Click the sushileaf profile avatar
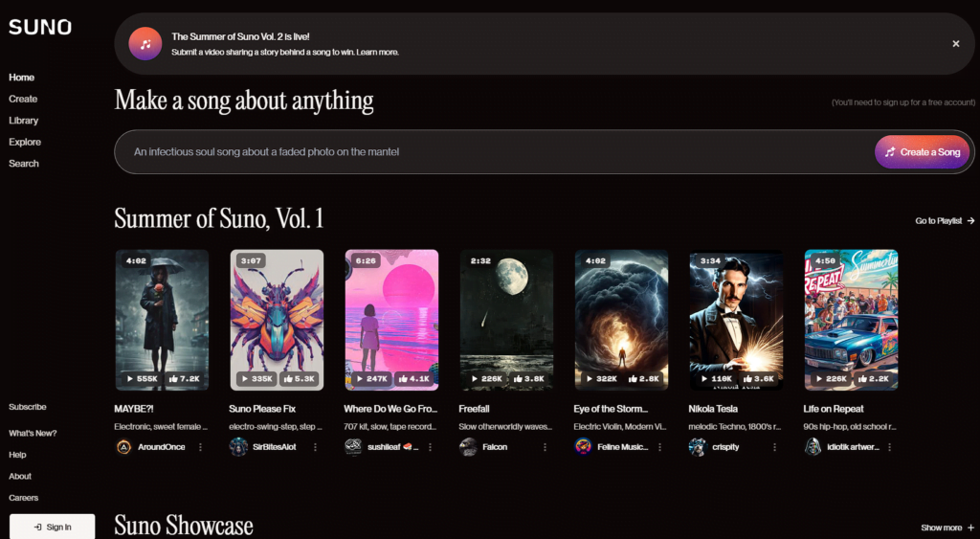Viewport: 980px width, 539px height. click(x=353, y=447)
